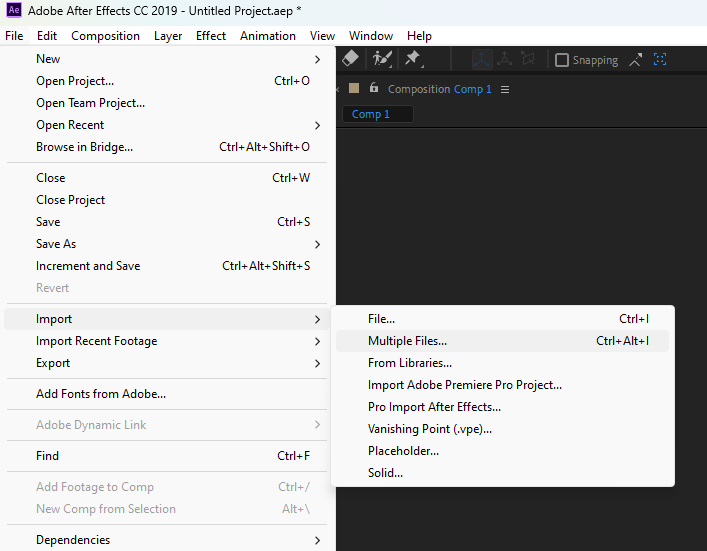Click Add Fonts from Adobe...
This screenshot has width=707, height=551.
pos(101,394)
